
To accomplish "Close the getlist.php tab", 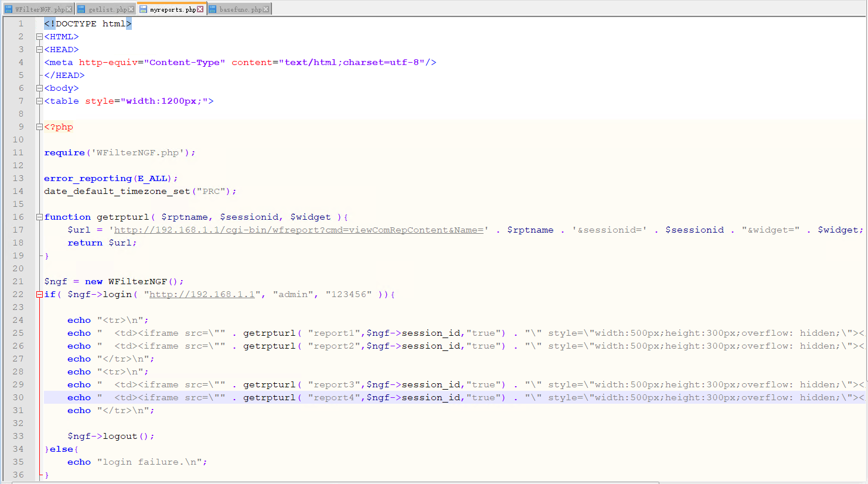I will (131, 9).
